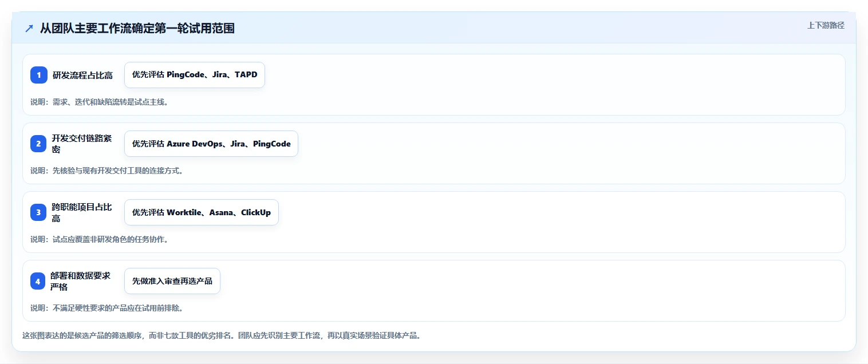The width and height of the screenshot is (868, 364).
Task: Click the number 1 step badge
Action: pos(39,75)
